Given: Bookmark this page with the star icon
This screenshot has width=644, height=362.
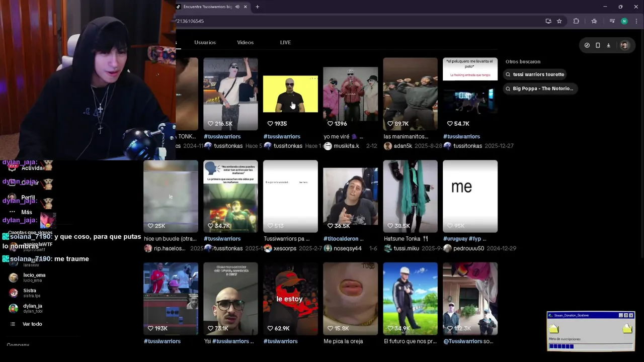Looking at the screenshot, I should coord(559,21).
